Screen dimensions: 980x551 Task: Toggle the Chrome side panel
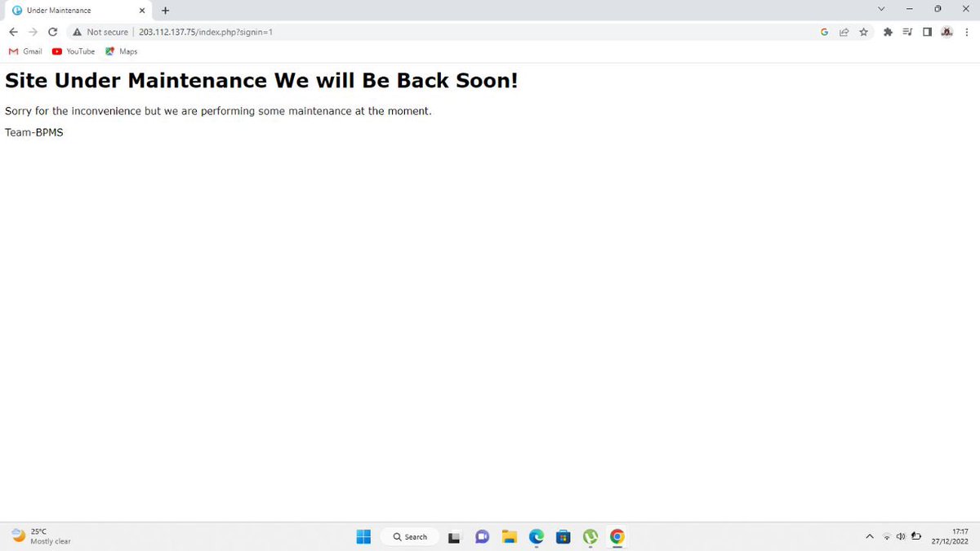coord(927,32)
